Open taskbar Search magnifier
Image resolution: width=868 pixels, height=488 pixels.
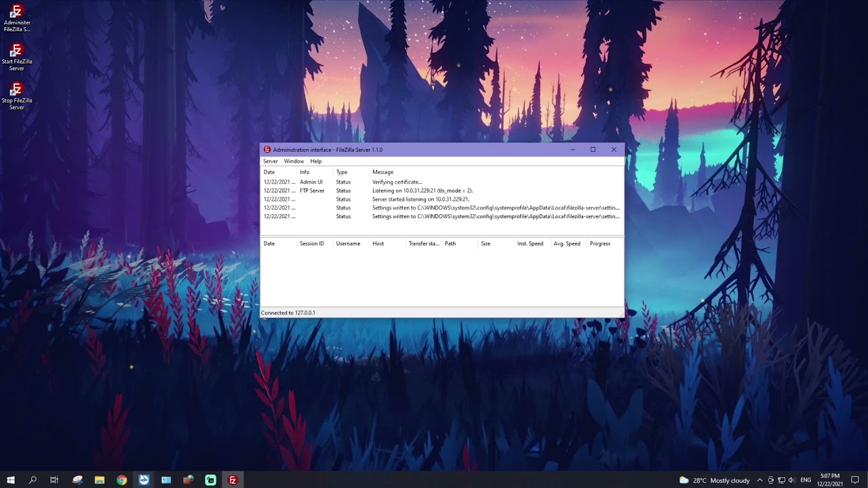click(33, 480)
